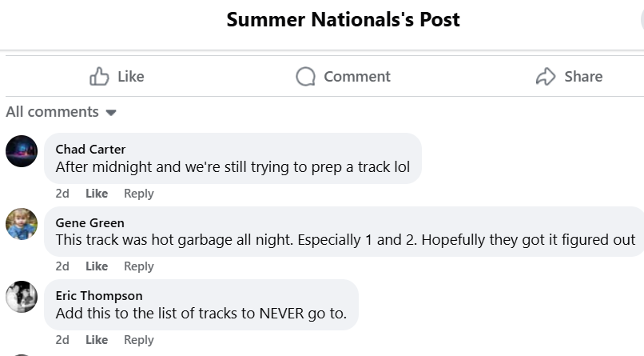Open Gene Green's profile name link

(89, 222)
